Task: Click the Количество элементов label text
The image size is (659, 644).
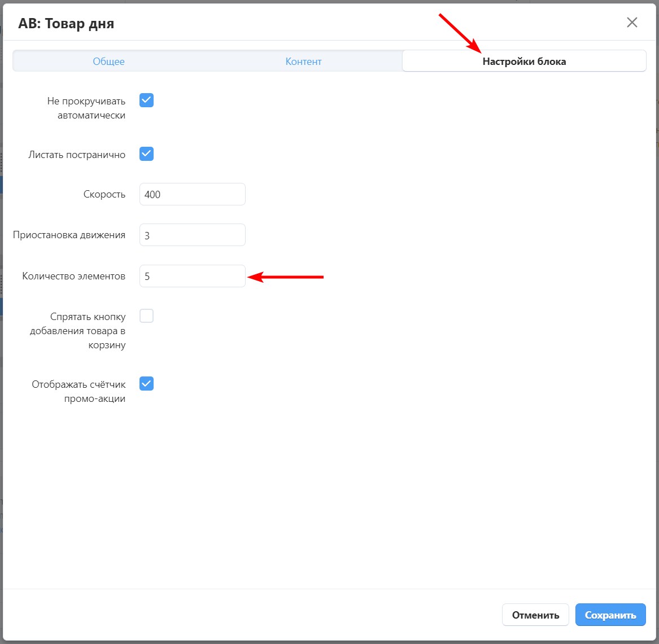Action: coord(73,276)
